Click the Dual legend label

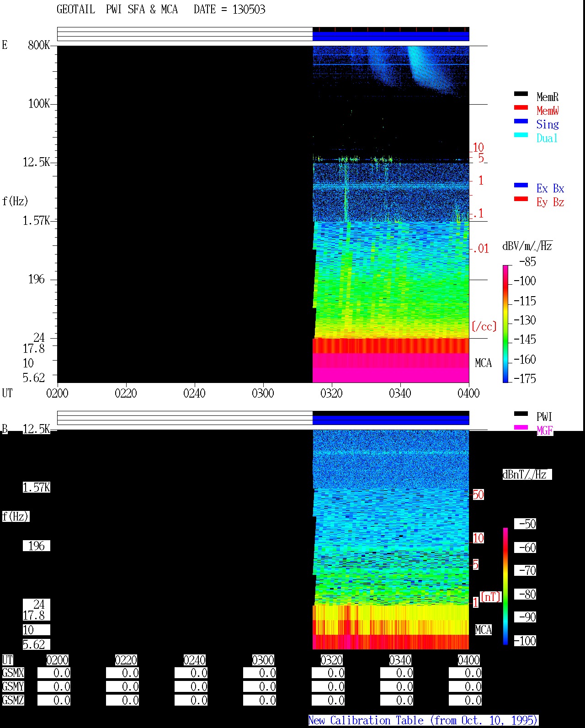(x=548, y=138)
